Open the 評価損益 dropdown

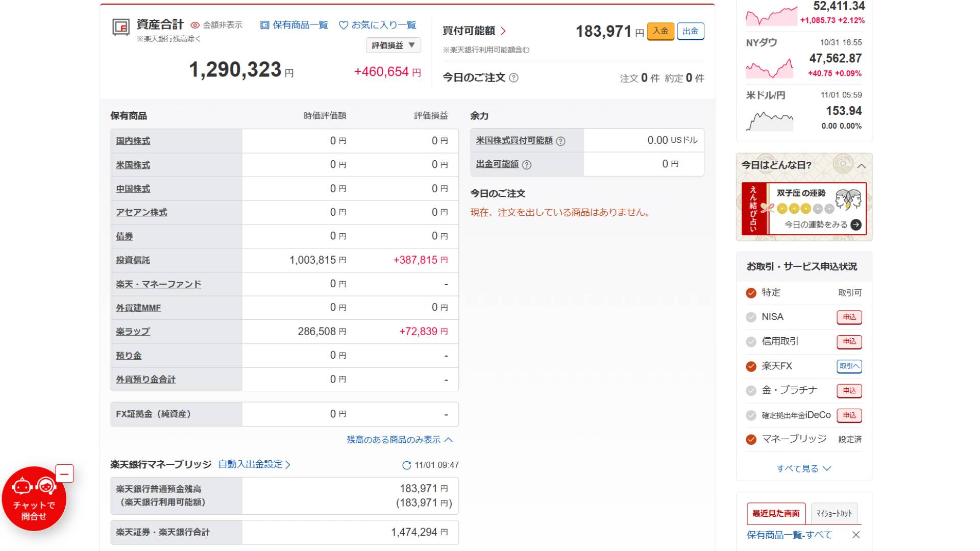tap(393, 45)
